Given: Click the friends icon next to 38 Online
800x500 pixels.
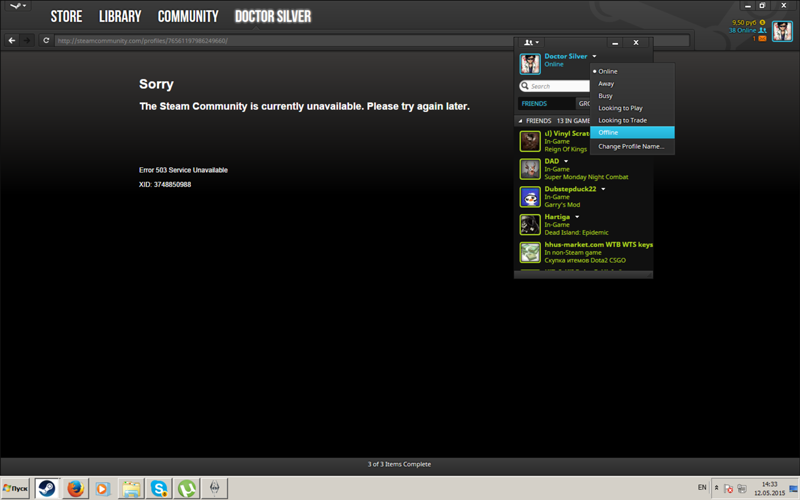Looking at the screenshot, I should [762, 31].
